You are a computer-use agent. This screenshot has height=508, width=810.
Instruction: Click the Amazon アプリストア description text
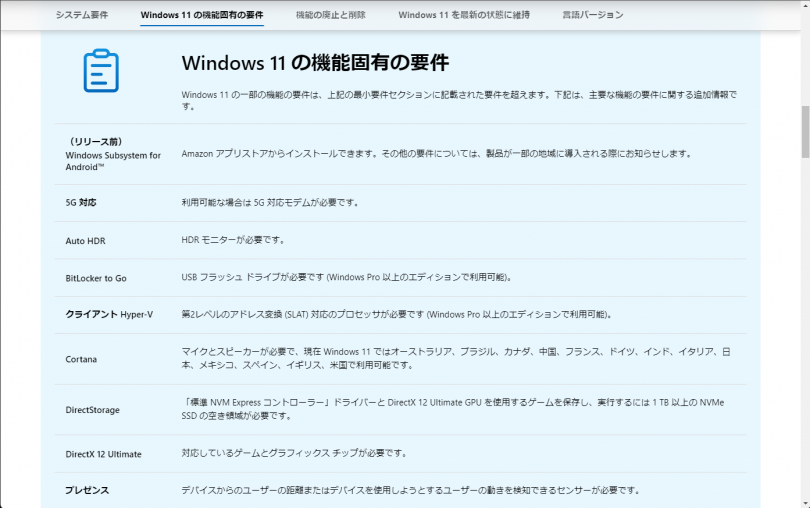(x=437, y=153)
